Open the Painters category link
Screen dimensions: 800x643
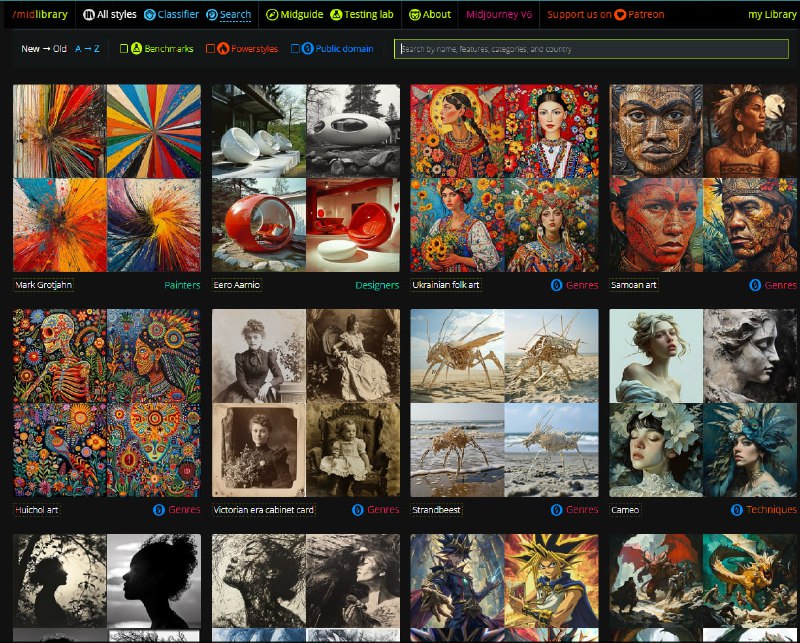pyautogui.click(x=182, y=285)
